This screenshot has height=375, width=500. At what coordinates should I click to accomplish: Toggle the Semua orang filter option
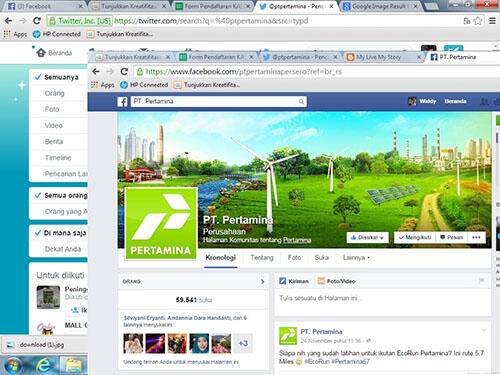[x=61, y=195]
